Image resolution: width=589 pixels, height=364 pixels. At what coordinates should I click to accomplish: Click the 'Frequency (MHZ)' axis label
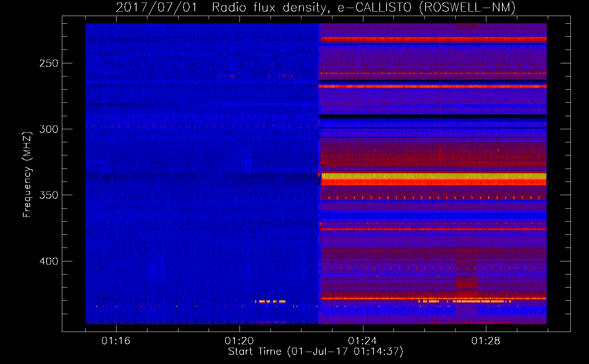coord(27,174)
